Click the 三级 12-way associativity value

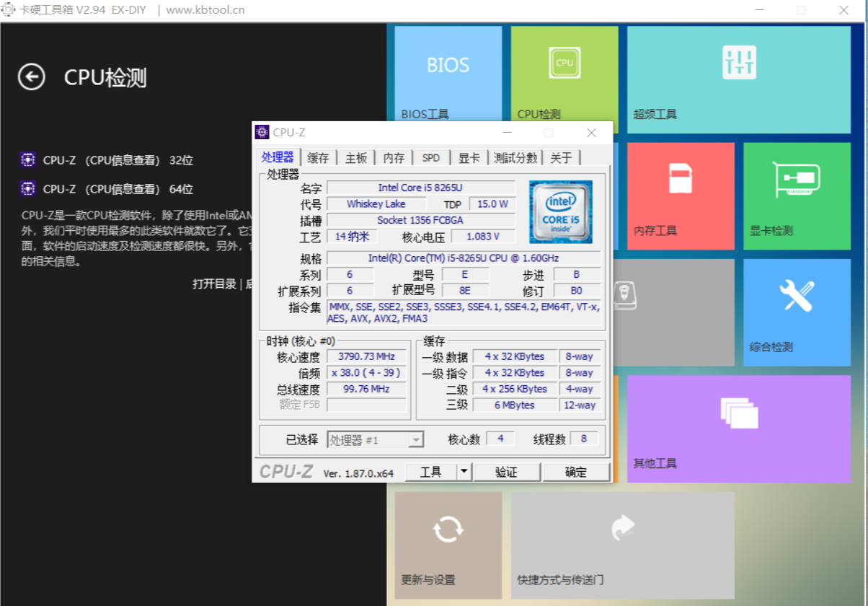pyautogui.click(x=580, y=405)
